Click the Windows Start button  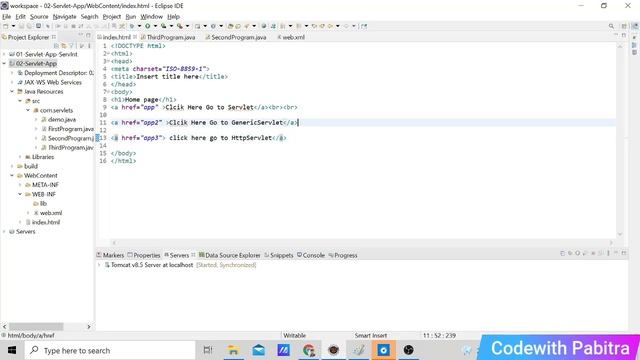coord(12,350)
